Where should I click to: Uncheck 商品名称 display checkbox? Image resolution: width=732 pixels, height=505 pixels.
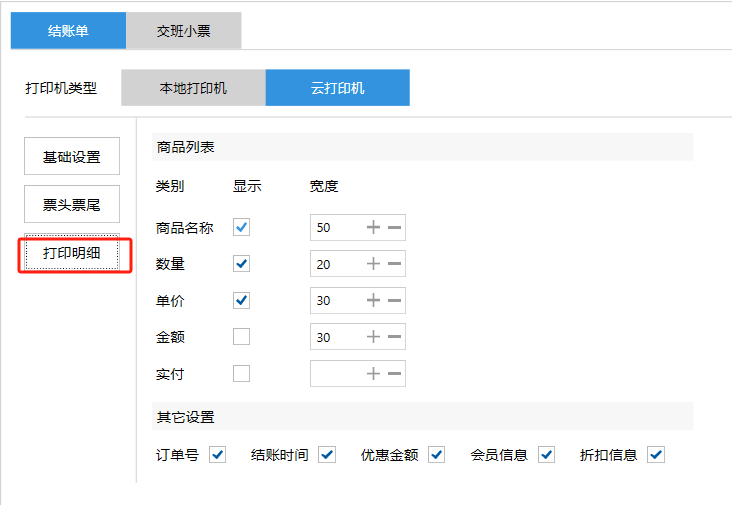(x=241, y=227)
